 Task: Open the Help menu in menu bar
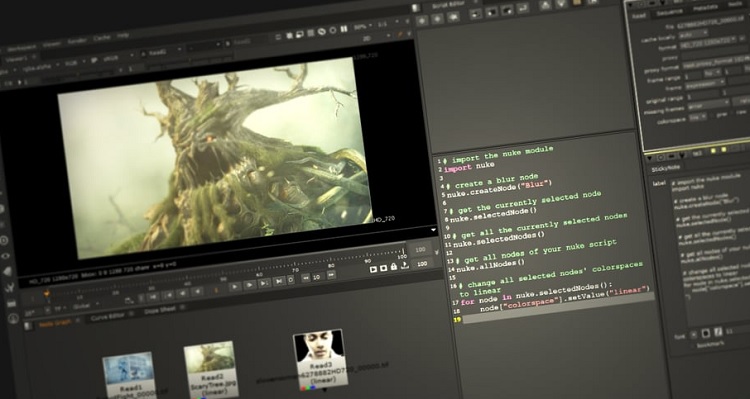pos(123,35)
